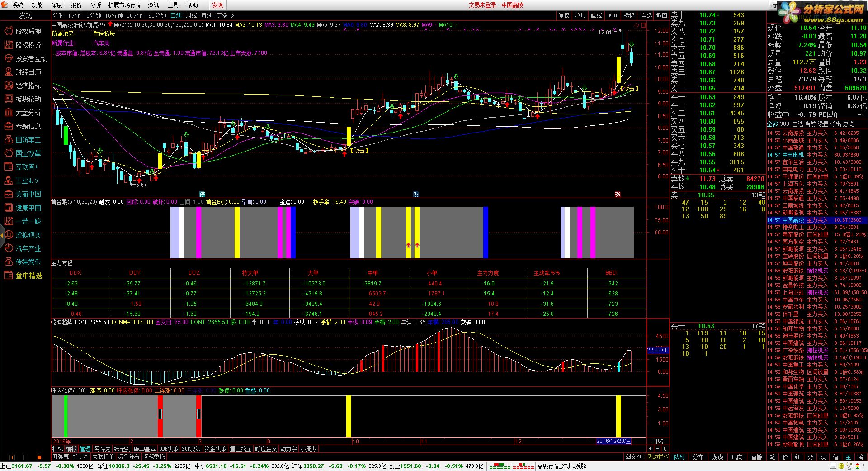Open 股权投资 sidebar item
Screen dimensions: 868x471
tap(23, 45)
